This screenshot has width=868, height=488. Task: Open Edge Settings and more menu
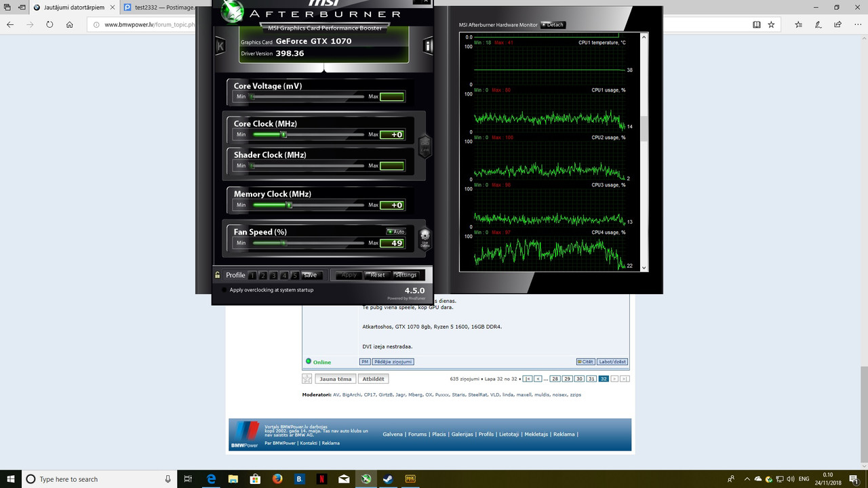click(857, 24)
